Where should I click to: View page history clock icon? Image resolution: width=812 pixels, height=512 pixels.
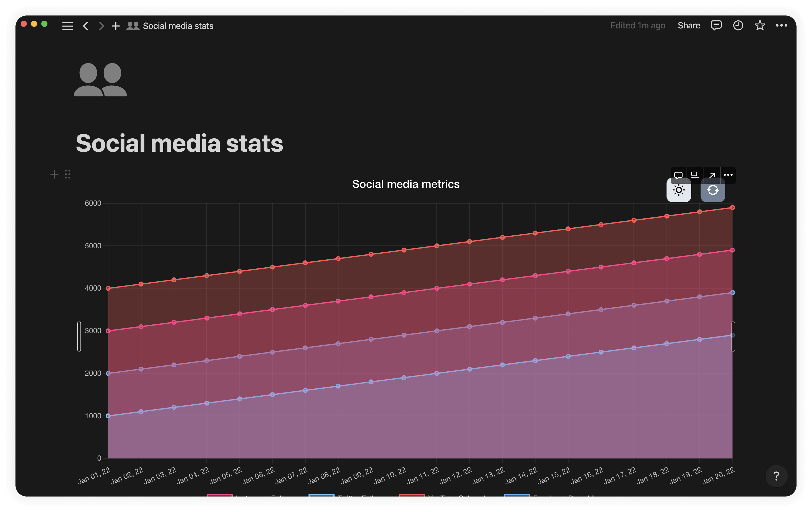pyautogui.click(x=738, y=26)
